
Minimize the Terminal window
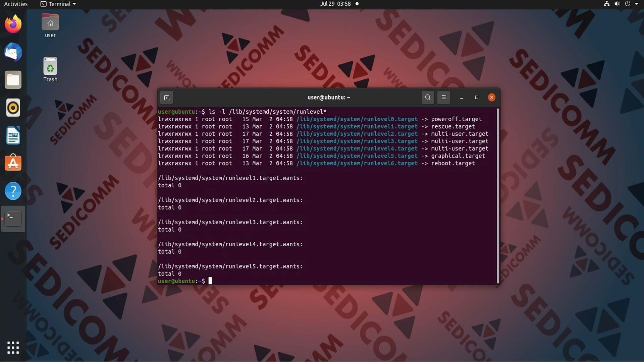[x=462, y=98]
